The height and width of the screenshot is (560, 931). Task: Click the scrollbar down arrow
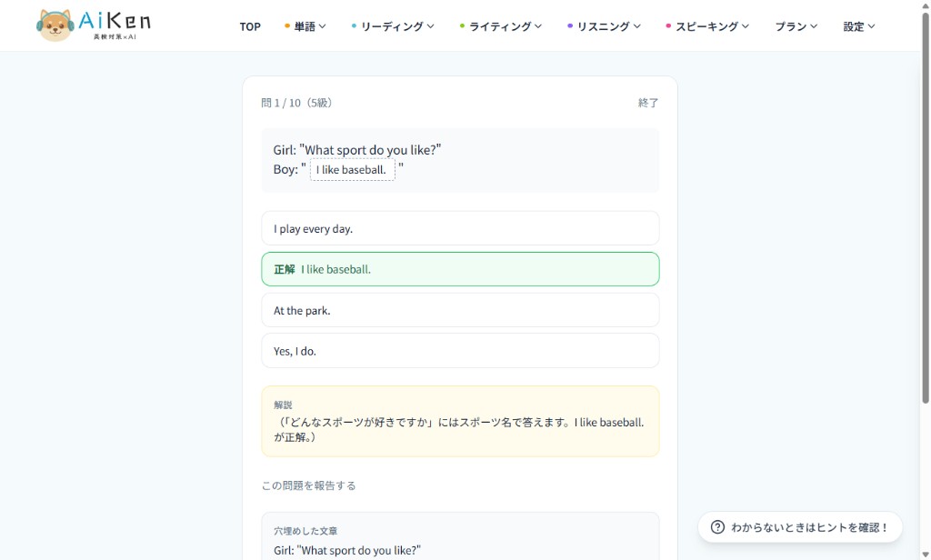(925, 555)
